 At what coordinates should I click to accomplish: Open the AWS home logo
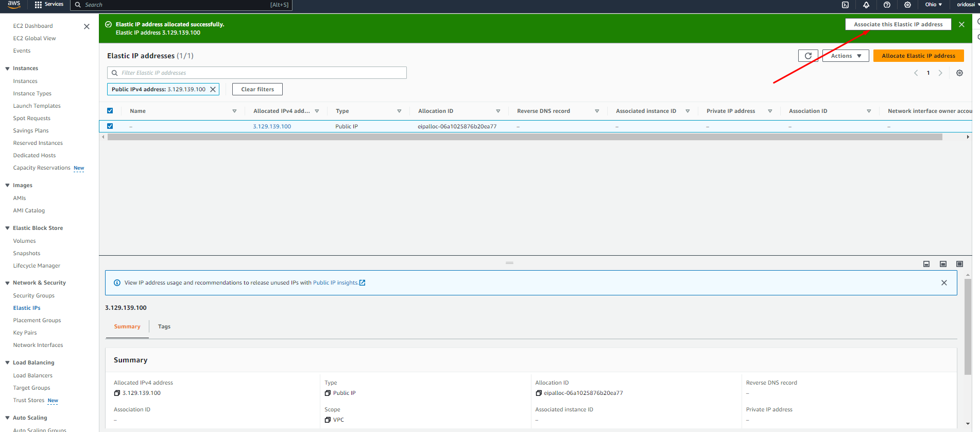14,4
